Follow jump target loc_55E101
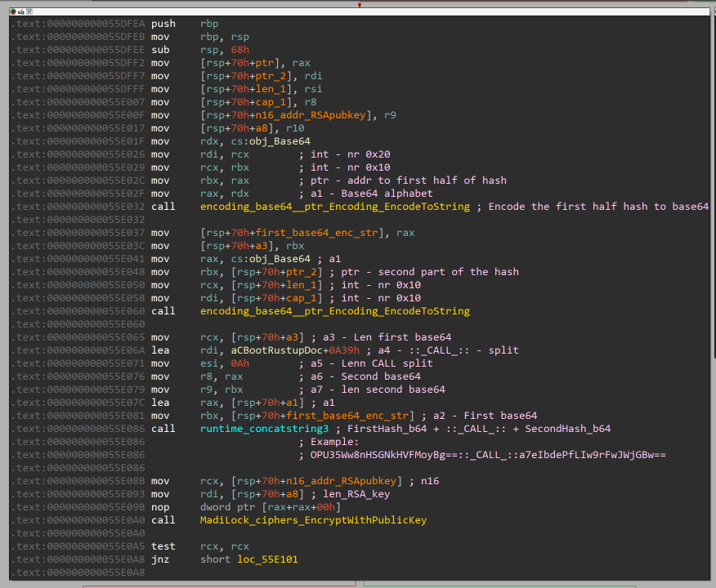The height and width of the screenshot is (588, 716). pos(267,559)
